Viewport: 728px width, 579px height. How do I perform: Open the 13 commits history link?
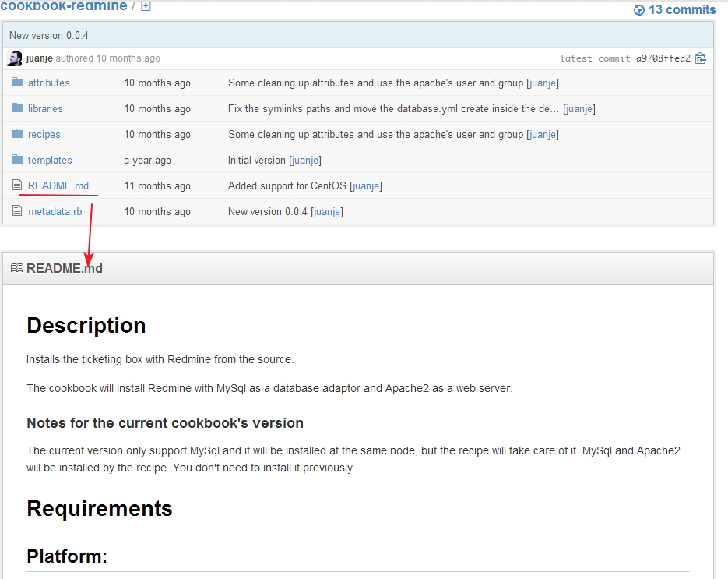(682, 10)
